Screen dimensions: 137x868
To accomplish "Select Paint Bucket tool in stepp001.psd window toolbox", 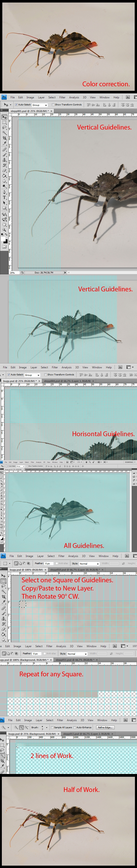I will pos(4,176).
